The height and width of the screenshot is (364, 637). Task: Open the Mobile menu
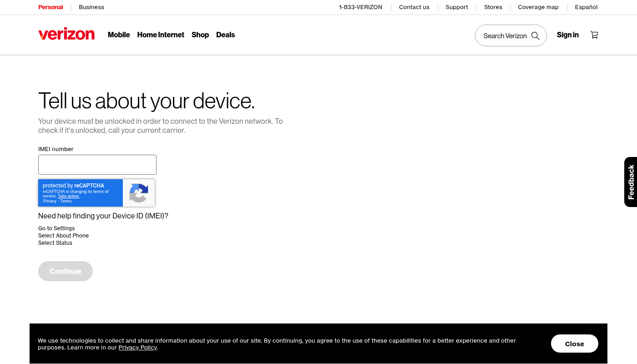tap(119, 35)
